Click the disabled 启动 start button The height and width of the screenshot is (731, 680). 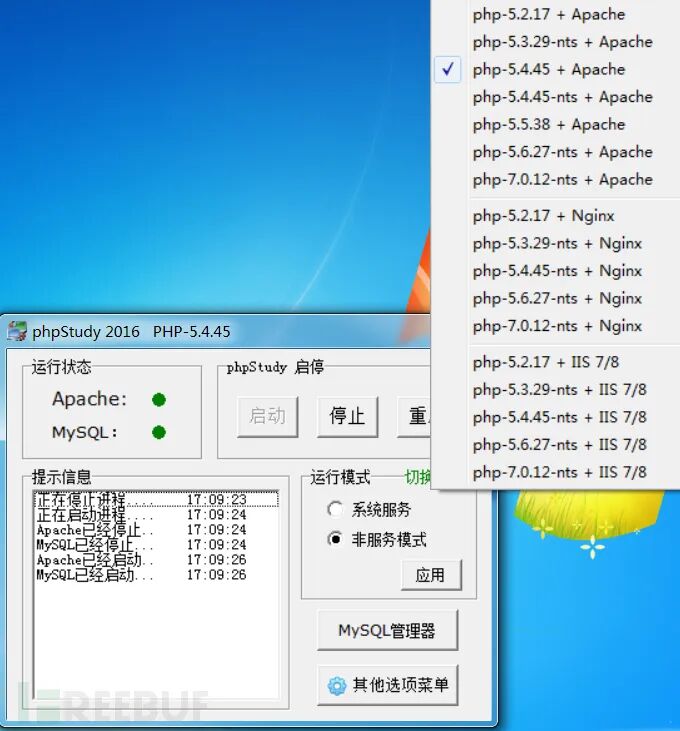[267, 416]
